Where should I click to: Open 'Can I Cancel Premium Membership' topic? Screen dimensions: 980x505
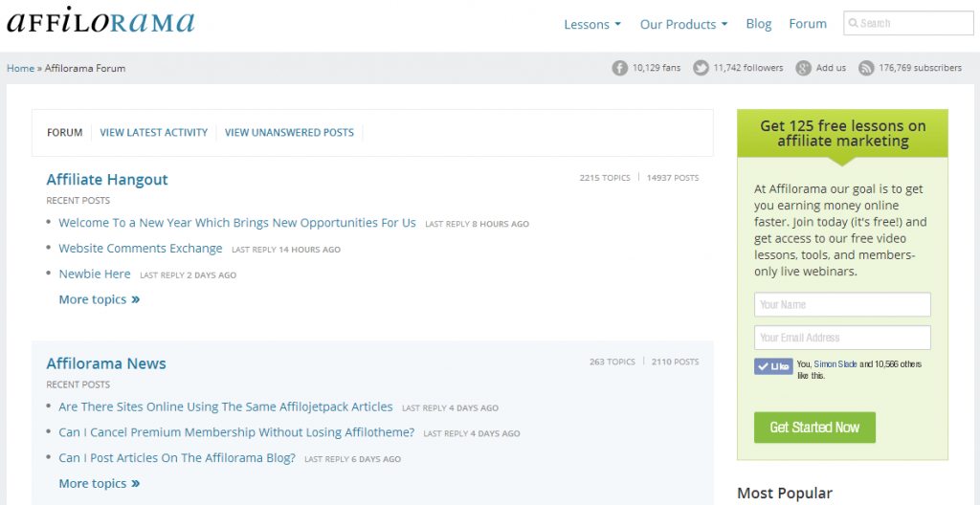(236, 432)
